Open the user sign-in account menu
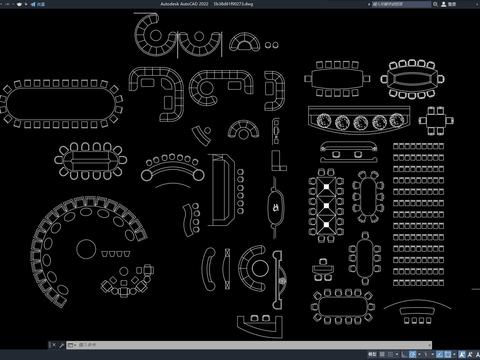The image size is (480, 360). click(x=449, y=4)
